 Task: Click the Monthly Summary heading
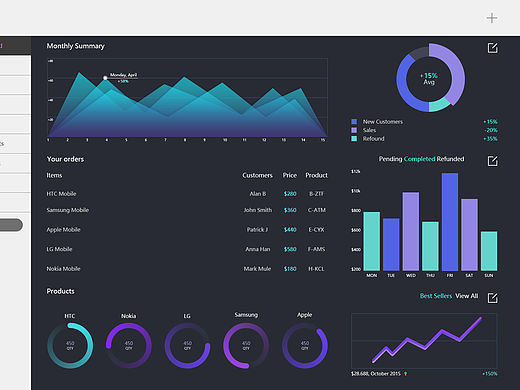pyautogui.click(x=75, y=46)
